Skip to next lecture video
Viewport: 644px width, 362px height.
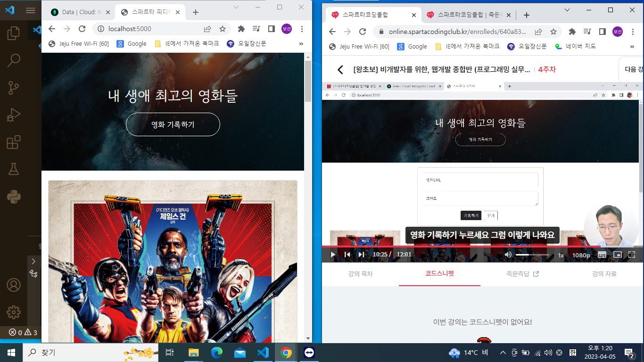point(362,255)
